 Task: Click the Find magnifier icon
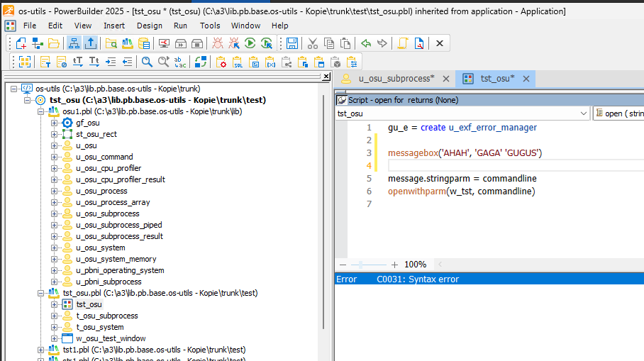click(x=147, y=62)
